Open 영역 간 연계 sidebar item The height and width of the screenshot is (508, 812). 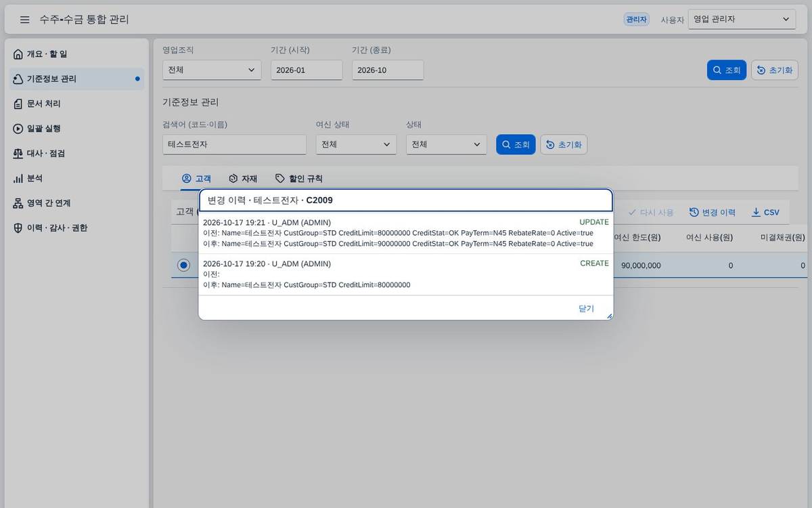pyautogui.click(x=76, y=203)
